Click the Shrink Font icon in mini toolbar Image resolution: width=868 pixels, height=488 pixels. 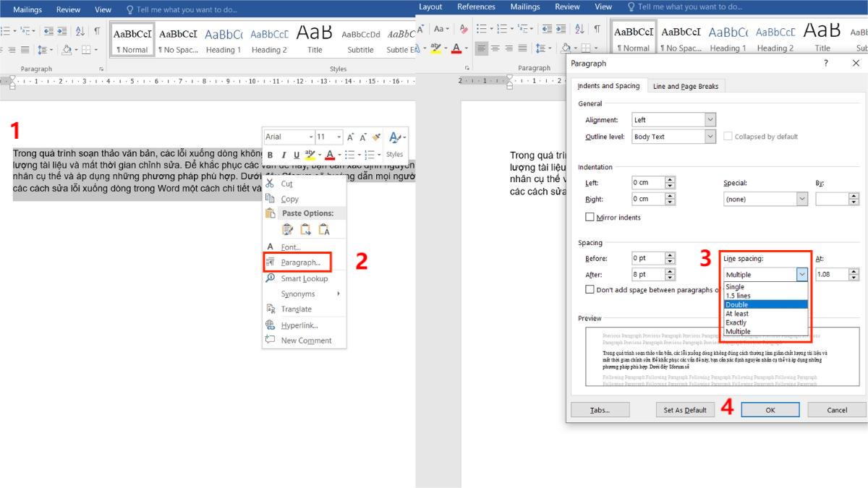[362, 137]
